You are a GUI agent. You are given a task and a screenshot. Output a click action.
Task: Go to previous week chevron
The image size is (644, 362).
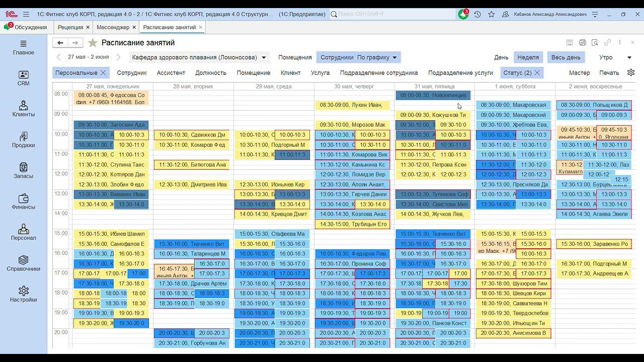(x=59, y=57)
